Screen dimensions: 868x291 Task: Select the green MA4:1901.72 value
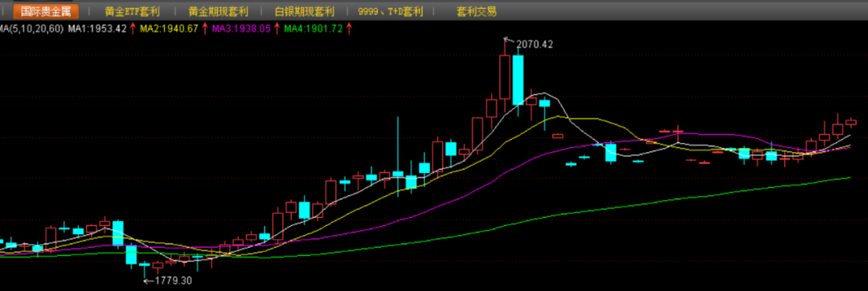coord(313,29)
